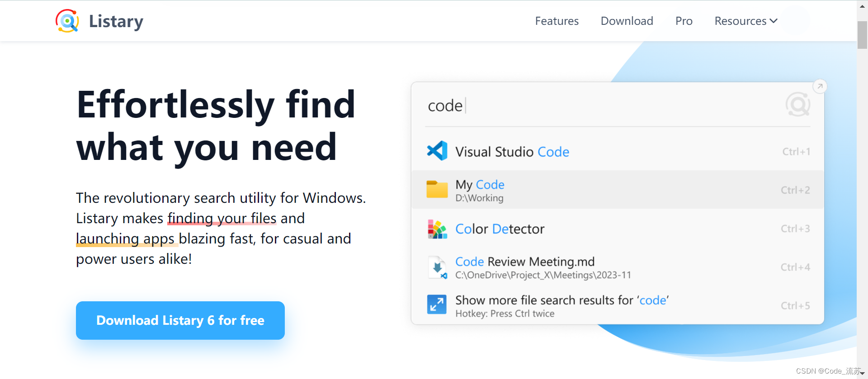The height and width of the screenshot is (379, 868).
Task: Click the Ctrl+3 shortcut label
Action: pyautogui.click(x=795, y=229)
